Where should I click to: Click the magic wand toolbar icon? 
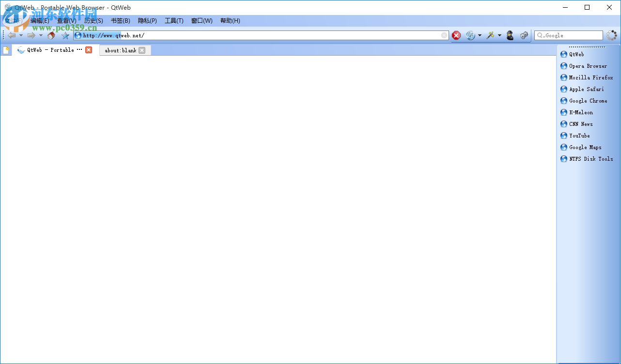(490, 35)
